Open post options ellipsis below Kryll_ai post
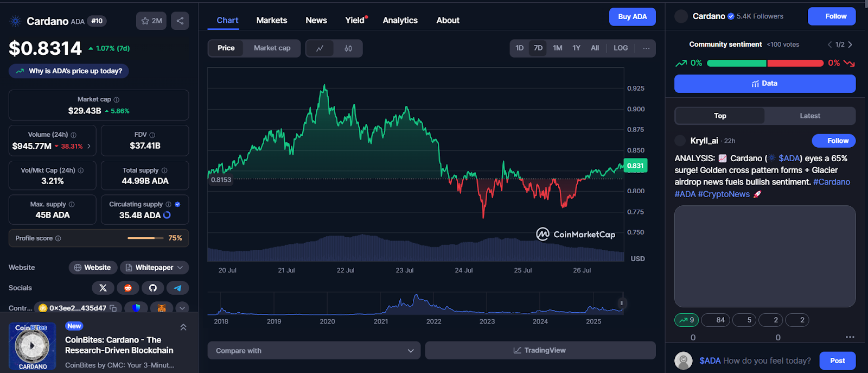The image size is (868, 373). [850, 337]
